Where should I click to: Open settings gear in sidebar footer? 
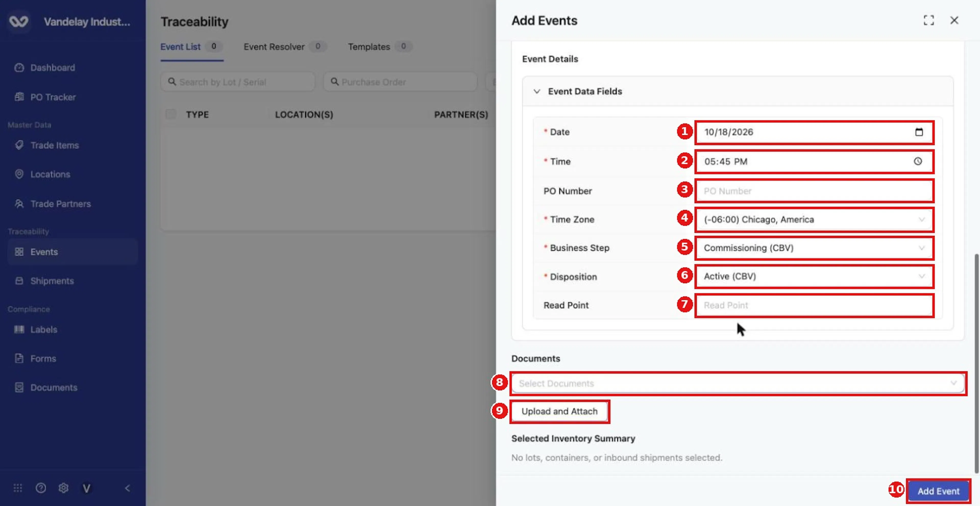click(64, 488)
